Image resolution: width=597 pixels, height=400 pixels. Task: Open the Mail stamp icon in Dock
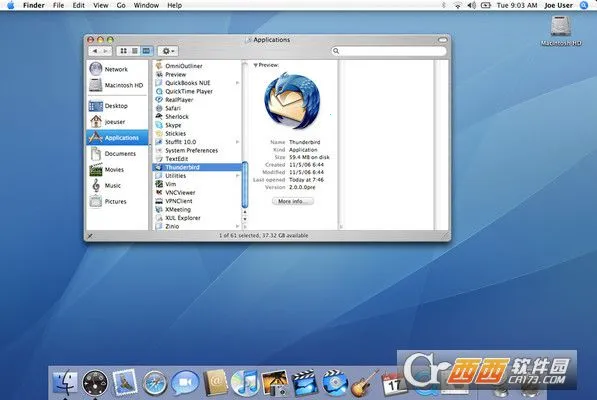(125, 382)
